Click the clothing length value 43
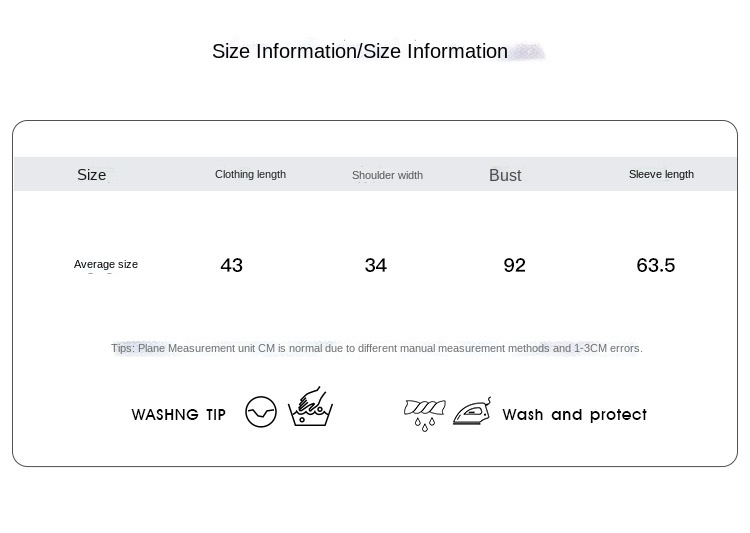 [231, 265]
